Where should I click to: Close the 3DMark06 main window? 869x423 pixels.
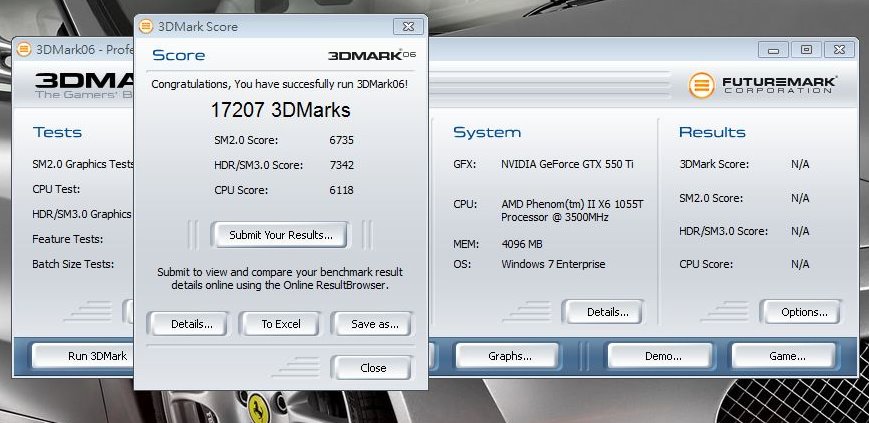[839, 50]
